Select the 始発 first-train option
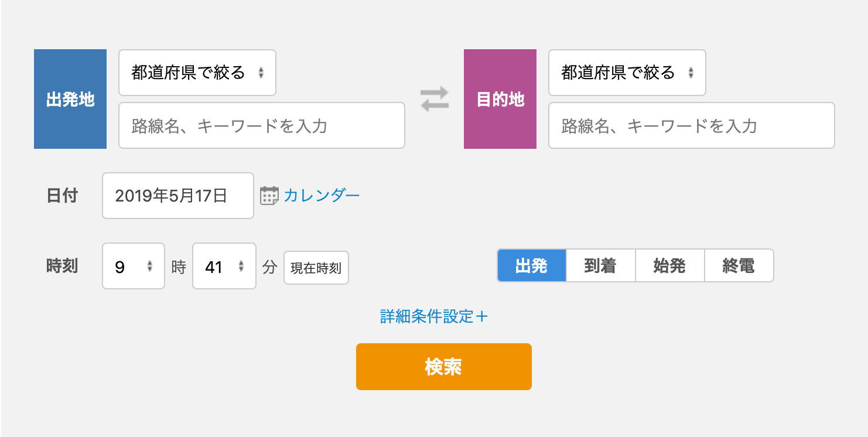Viewport: 868px width, 437px height. [x=669, y=265]
